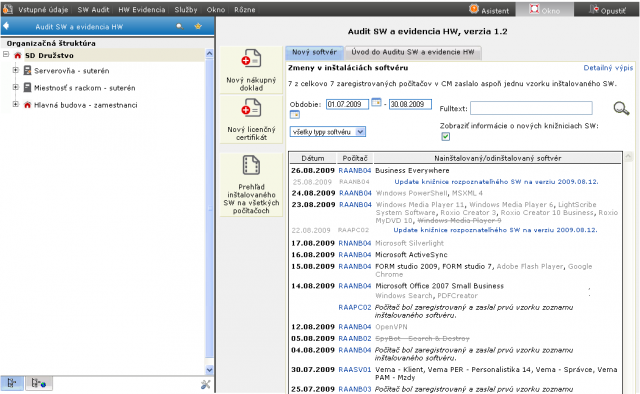Click the Počítač column header
The height and width of the screenshot is (394, 640).
(355, 158)
